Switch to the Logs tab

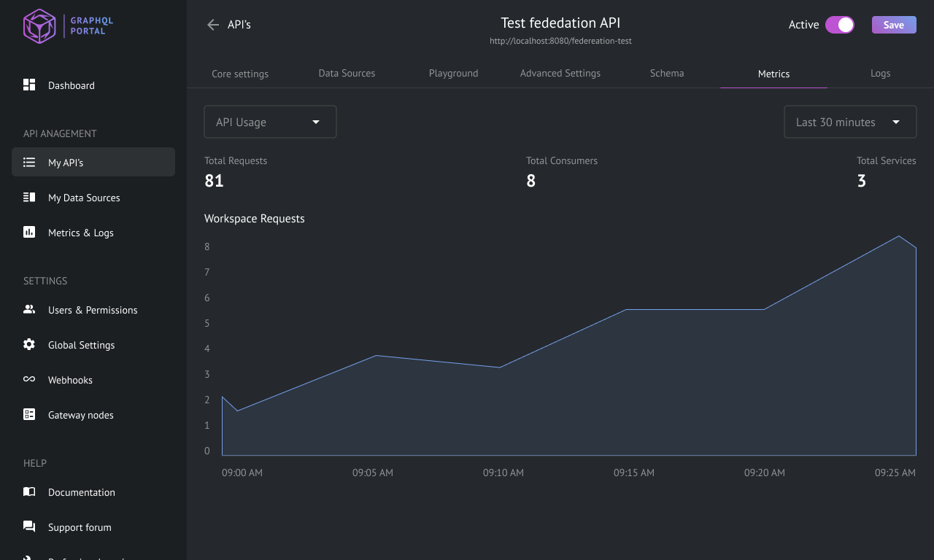click(881, 73)
